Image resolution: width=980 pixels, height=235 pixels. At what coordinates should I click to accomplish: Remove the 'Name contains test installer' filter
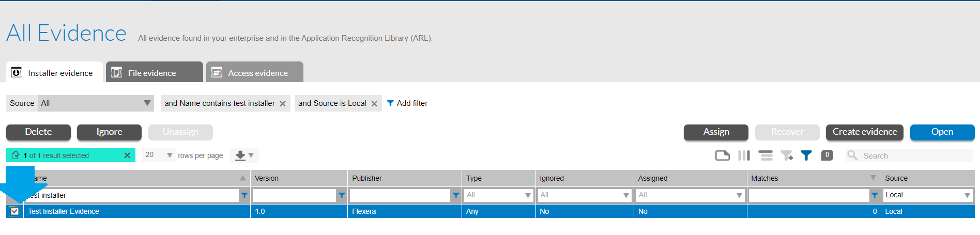point(283,104)
